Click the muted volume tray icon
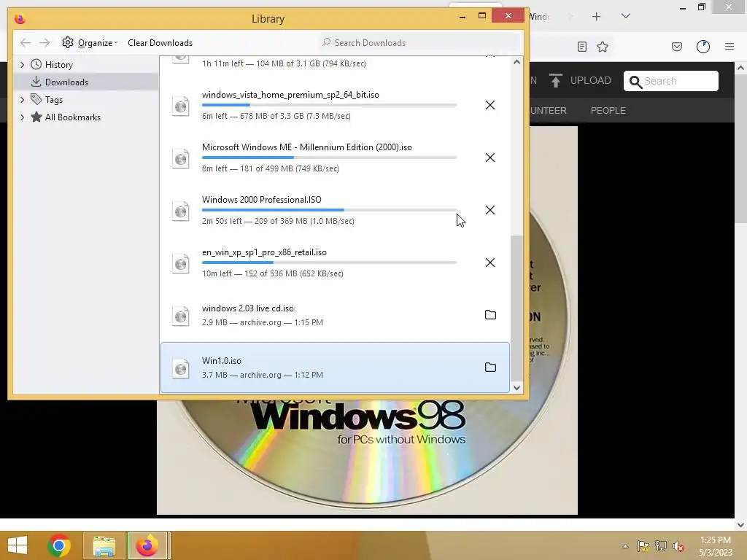Viewport: 747px width, 560px height. pos(678,546)
